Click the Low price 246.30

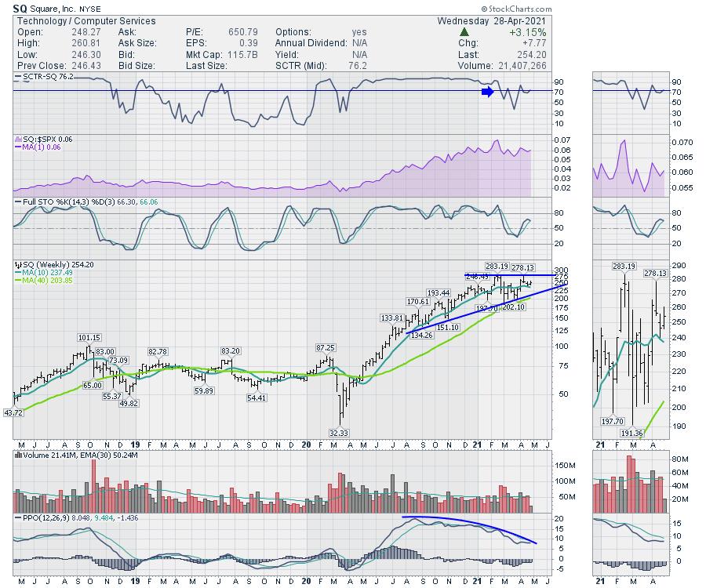coord(86,54)
